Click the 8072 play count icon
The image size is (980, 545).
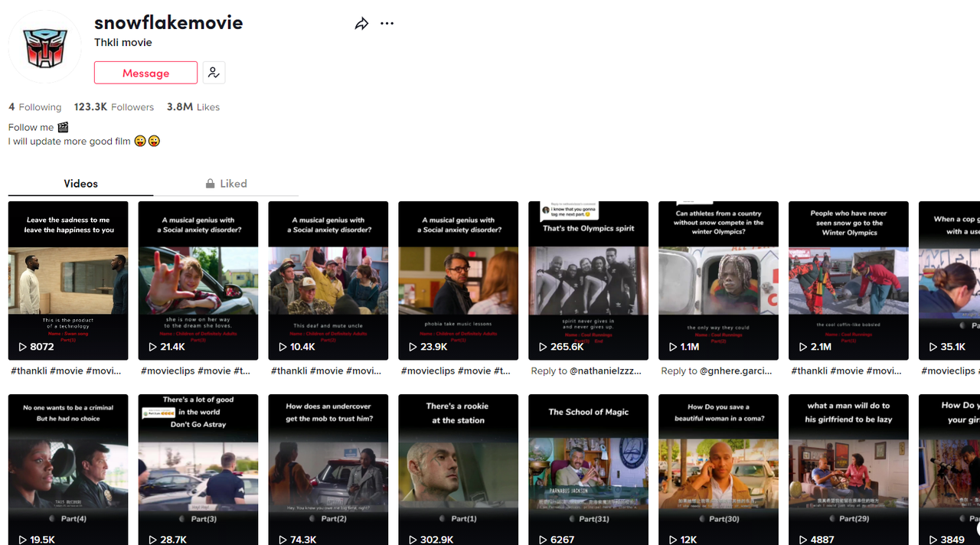pos(23,347)
